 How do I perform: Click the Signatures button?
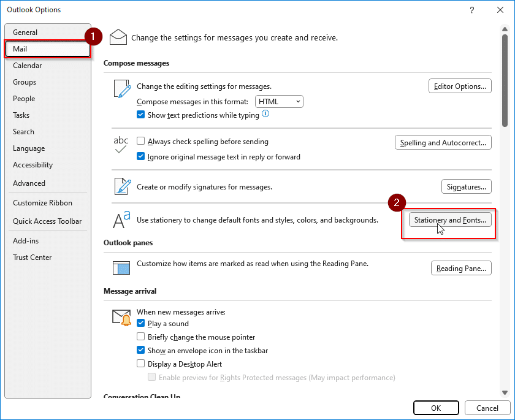[467, 186]
